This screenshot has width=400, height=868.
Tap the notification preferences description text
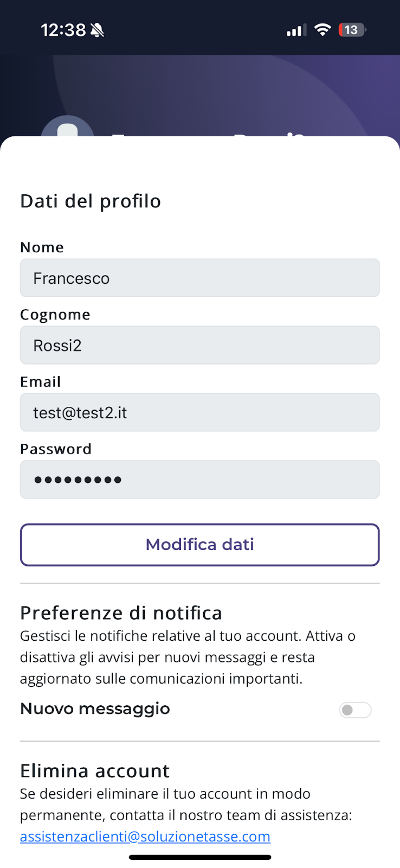pyautogui.click(x=188, y=658)
